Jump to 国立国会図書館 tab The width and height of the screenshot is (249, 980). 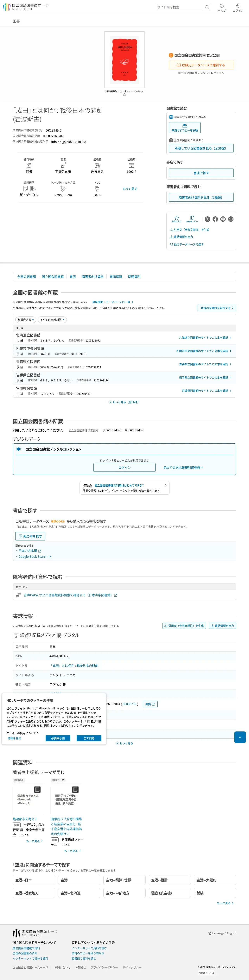coord(53,277)
